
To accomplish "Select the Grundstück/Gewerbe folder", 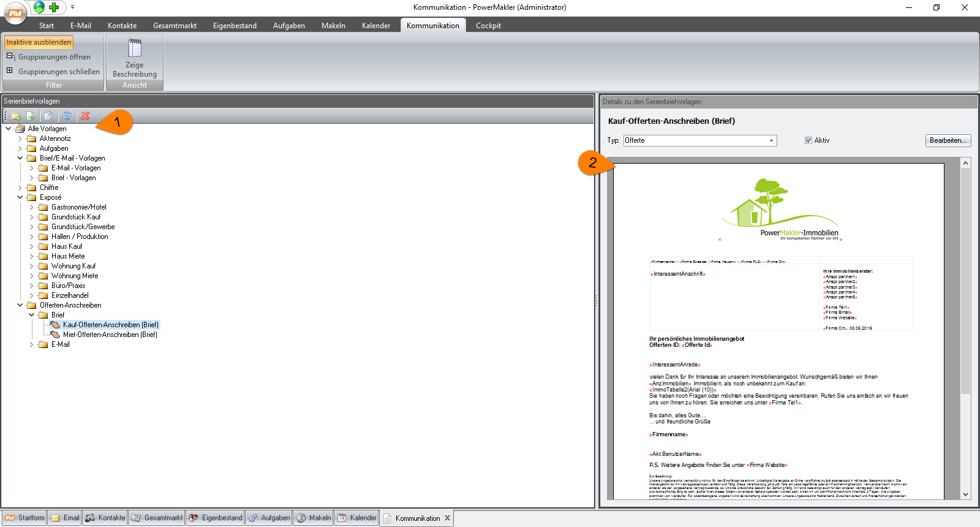I will (x=83, y=227).
